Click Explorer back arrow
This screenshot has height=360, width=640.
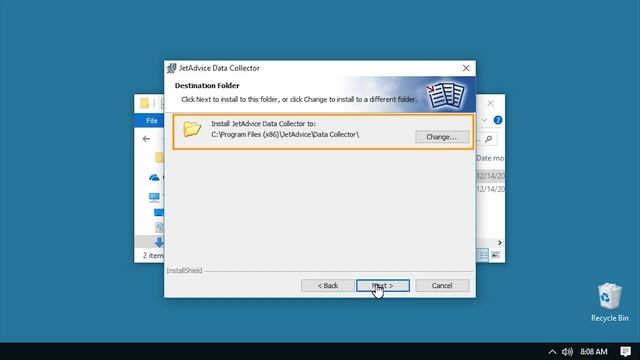[x=146, y=139]
